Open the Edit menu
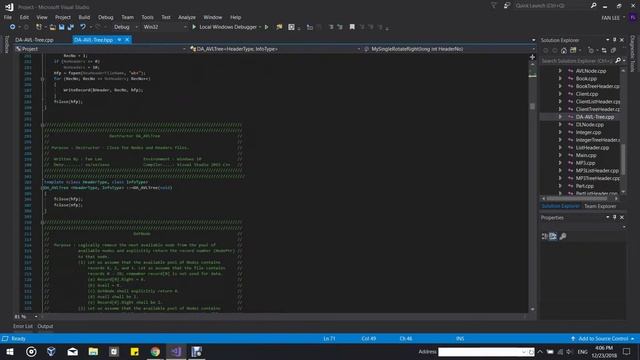This screenshot has height=360, width=640. pos(24,17)
